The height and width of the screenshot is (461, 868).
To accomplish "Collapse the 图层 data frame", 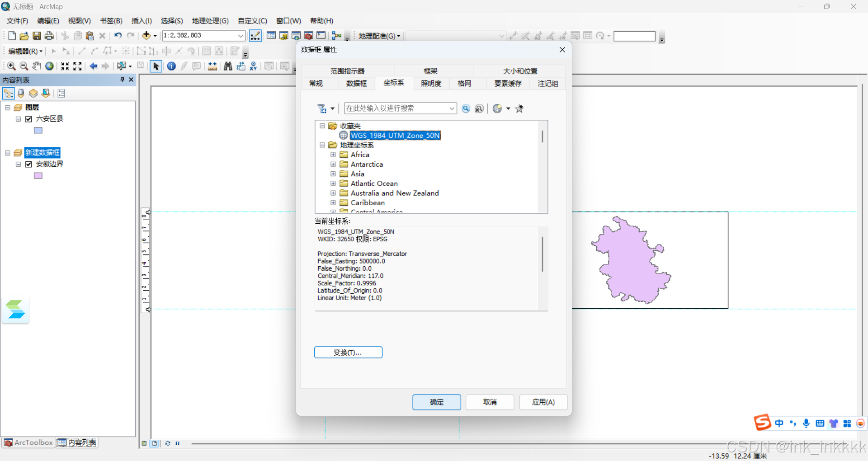I will (x=8, y=108).
